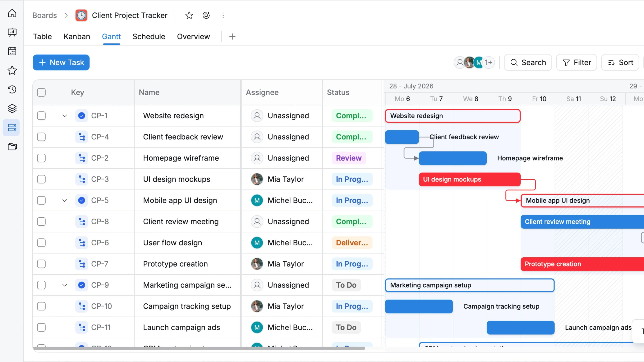644x362 pixels.
Task: Open the presentation board icon in sidebar
Action: pos(12,32)
